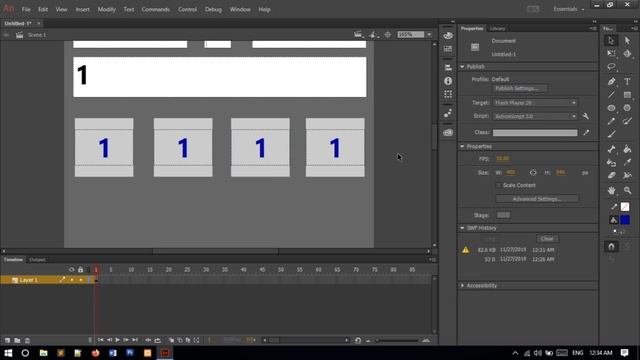Select the Ink Bottle tool
Screen dimensions: 640x360
[611, 162]
